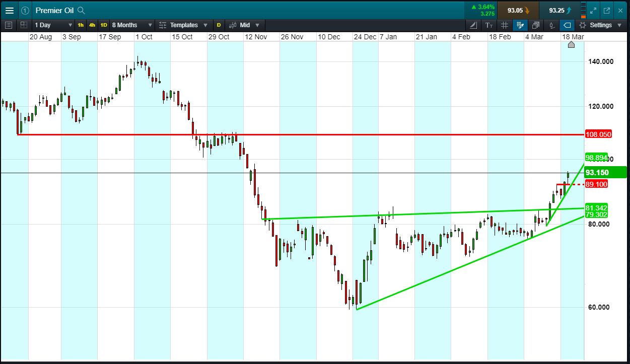Click the sliders icon beside Templates

[162, 25]
